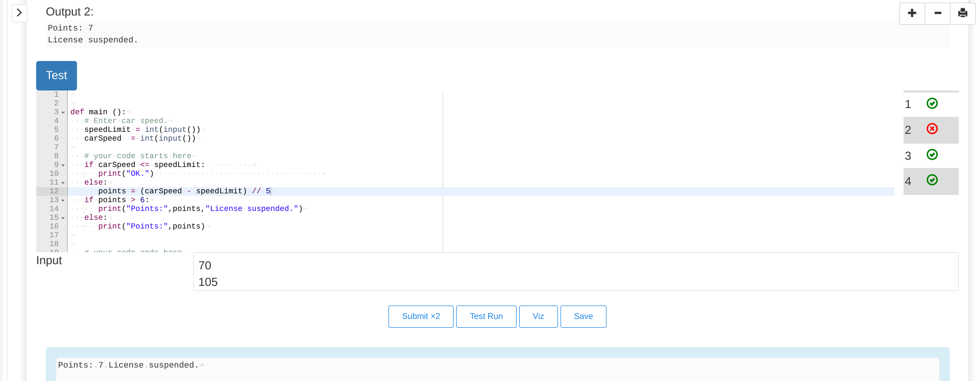Click '# your code starts here' comment
This screenshot has height=381, width=980.
pos(138,156)
